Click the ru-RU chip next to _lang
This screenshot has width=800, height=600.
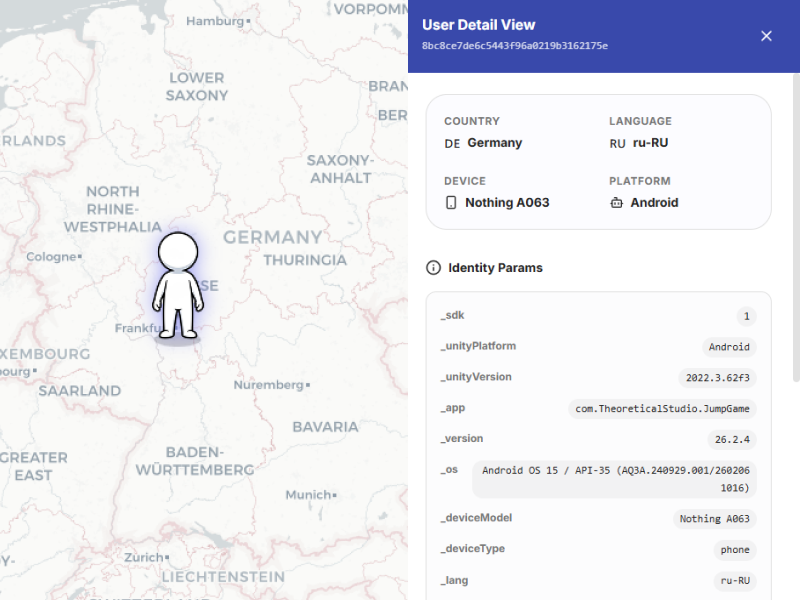click(x=735, y=580)
